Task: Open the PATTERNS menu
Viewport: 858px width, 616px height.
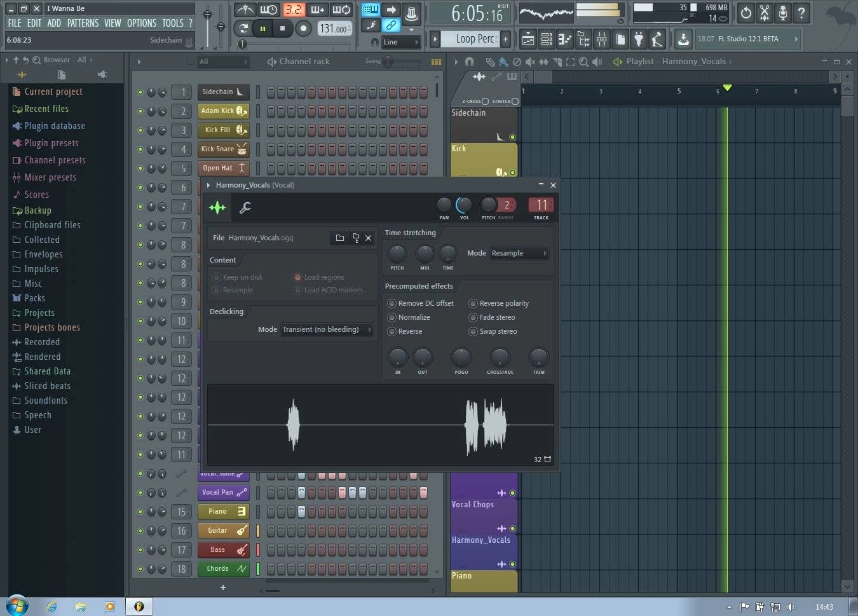Action: pyautogui.click(x=83, y=23)
